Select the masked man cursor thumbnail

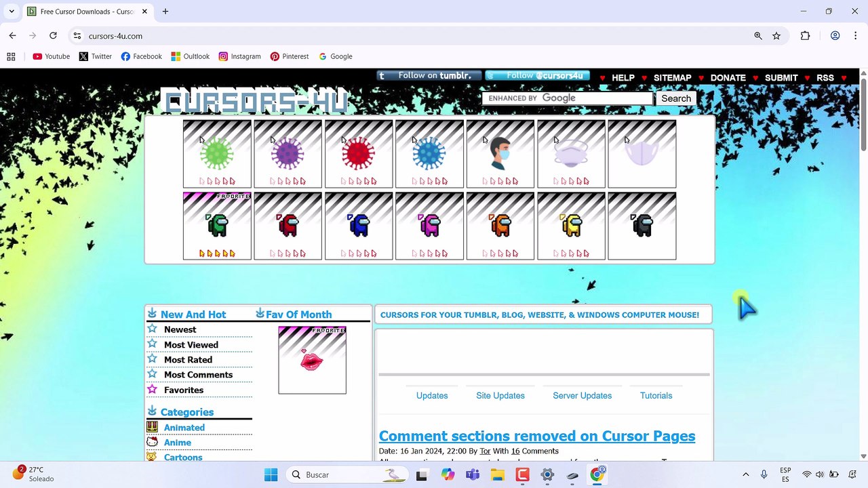(500, 154)
